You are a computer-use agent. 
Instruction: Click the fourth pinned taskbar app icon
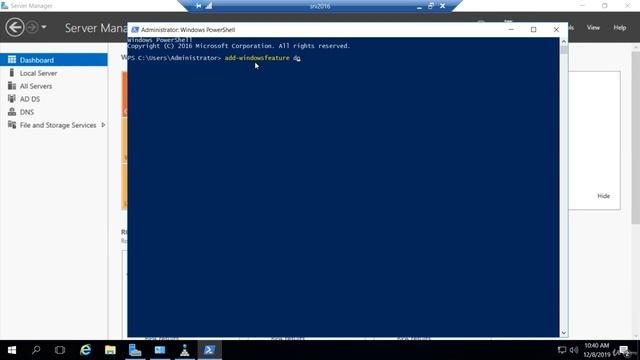[x=160, y=350]
